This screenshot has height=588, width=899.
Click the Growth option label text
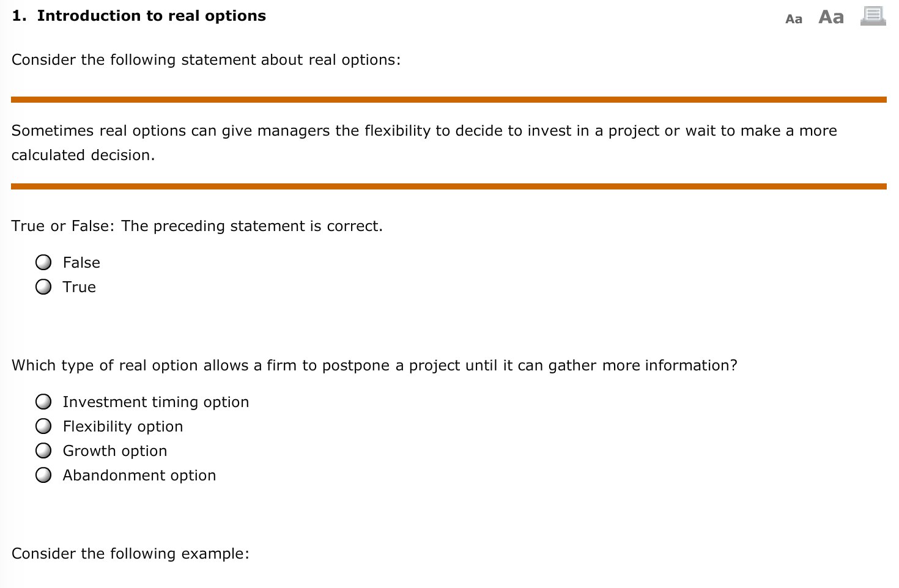click(114, 450)
